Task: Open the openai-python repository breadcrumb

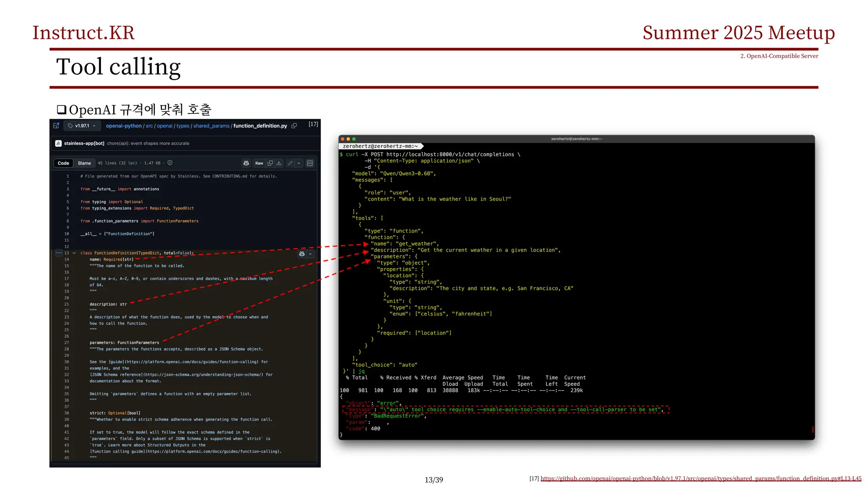Action: coord(124,126)
